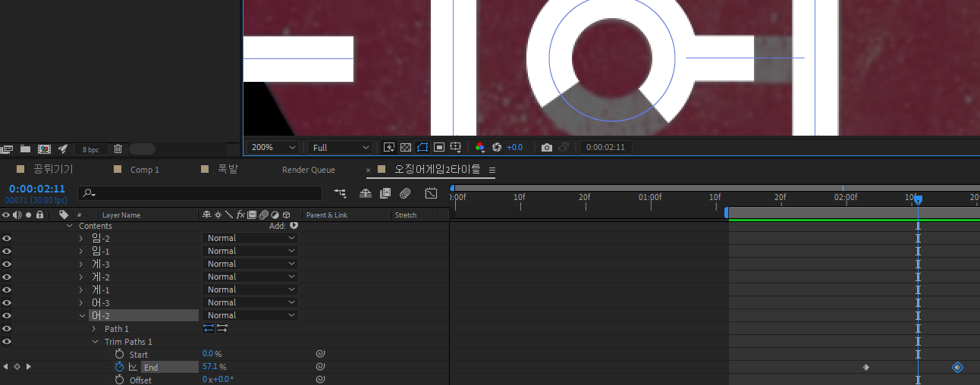Close the 오징어게임2타이틀 tab
The width and height of the screenshot is (980, 385).
click(369, 170)
